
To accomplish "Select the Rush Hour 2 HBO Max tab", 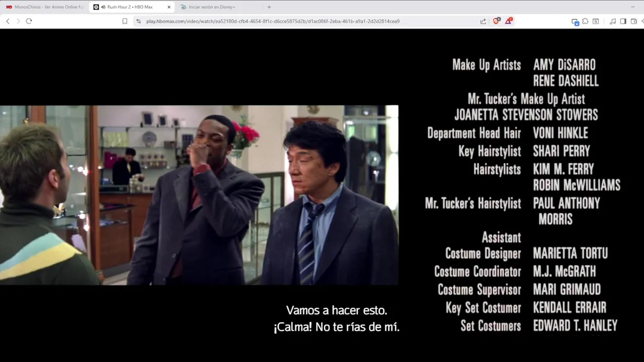I will point(132,7).
